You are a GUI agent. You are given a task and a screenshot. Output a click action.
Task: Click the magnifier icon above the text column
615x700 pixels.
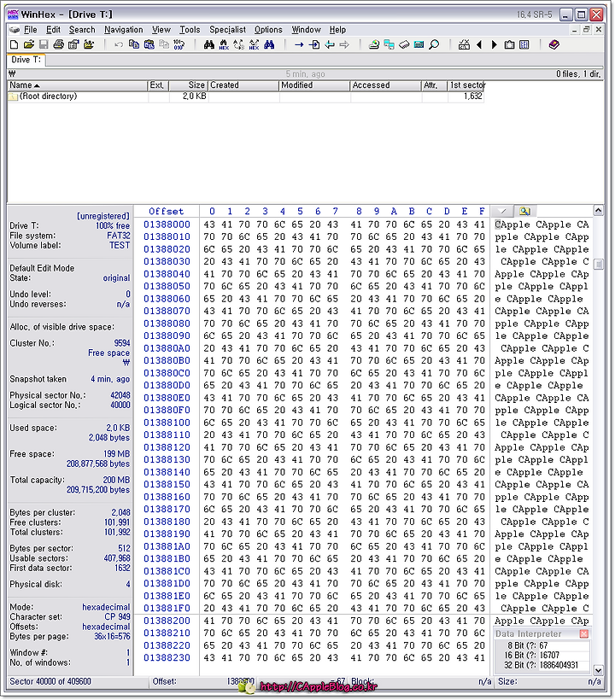pyautogui.click(x=524, y=211)
